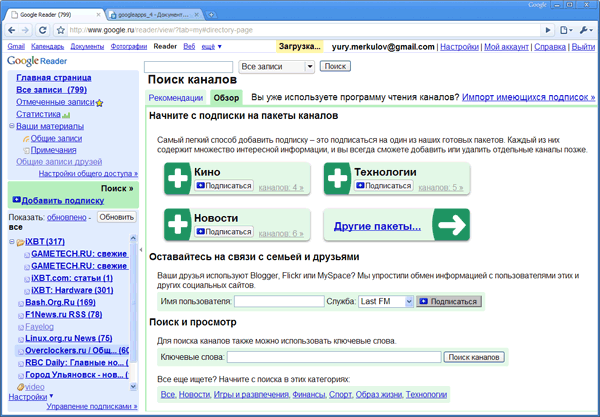Image resolution: width=600 pixels, height=417 pixels.
Task: Go forward with the browser forward arrow
Action: point(25,30)
